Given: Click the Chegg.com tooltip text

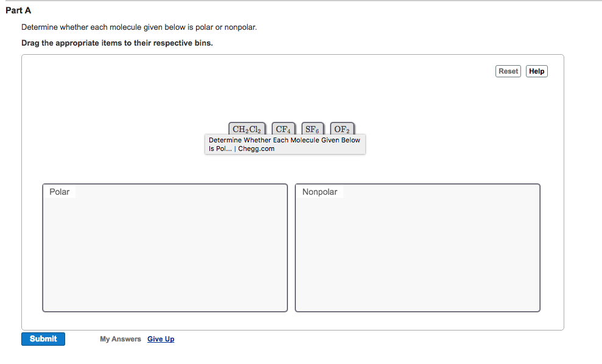Looking at the screenshot, I should [x=285, y=144].
